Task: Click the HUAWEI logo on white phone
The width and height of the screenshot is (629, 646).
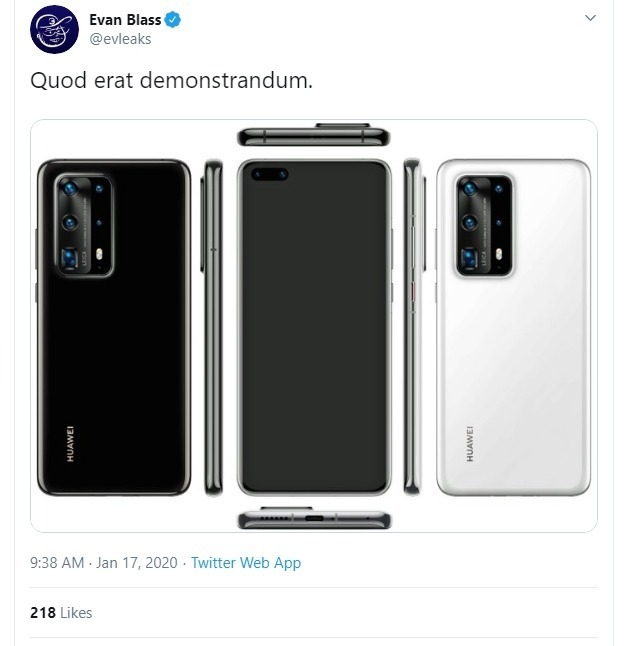Action: tap(470, 442)
